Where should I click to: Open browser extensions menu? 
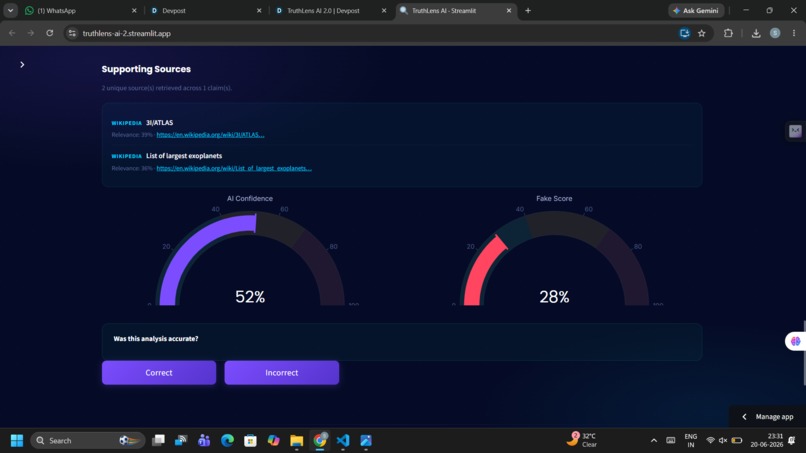[728, 33]
